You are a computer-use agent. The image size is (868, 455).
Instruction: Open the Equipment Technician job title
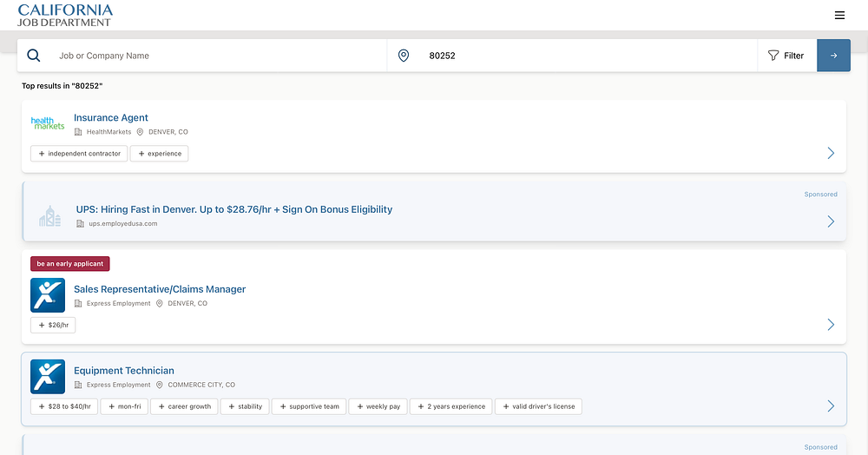click(124, 370)
